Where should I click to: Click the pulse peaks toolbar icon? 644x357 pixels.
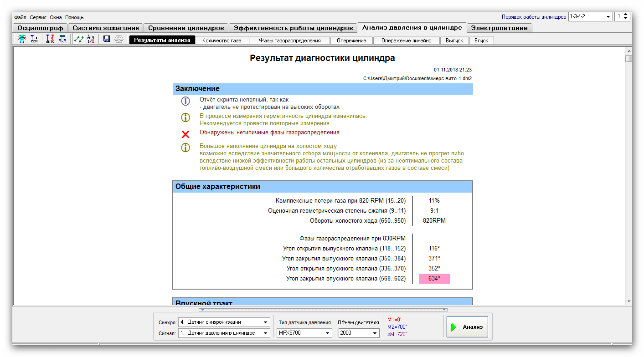pyautogui.click(x=62, y=40)
